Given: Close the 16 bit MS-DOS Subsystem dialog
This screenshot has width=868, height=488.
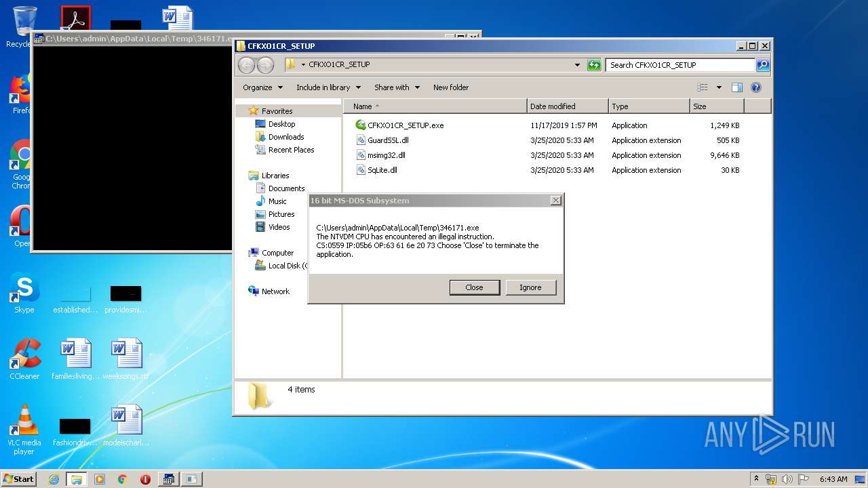Looking at the screenshot, I should click(x=474, y=287).
